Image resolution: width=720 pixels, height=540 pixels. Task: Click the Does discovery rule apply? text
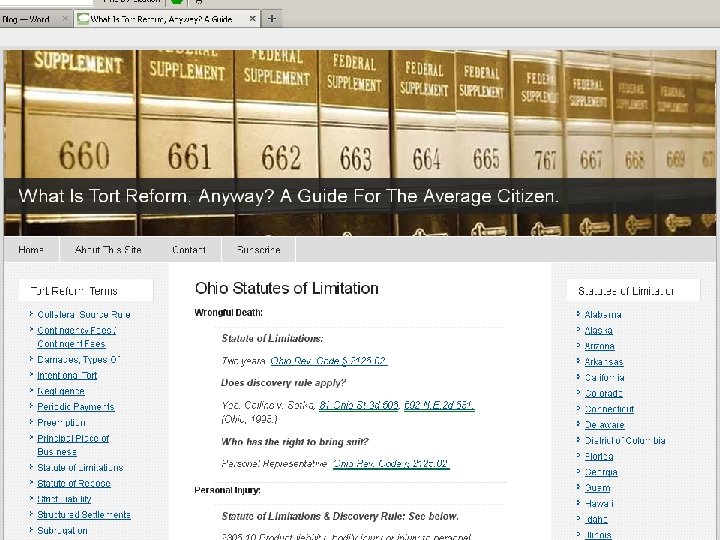click(x=283, y=383)
